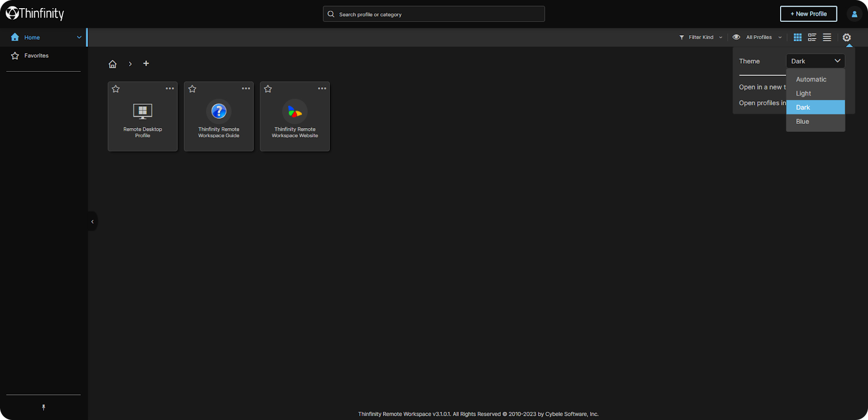Open options menu on Remote Desktop Profile
Image resolution: width=868 pixels, height=420 pixels.
pyautogui.click(x=170, y=88)
